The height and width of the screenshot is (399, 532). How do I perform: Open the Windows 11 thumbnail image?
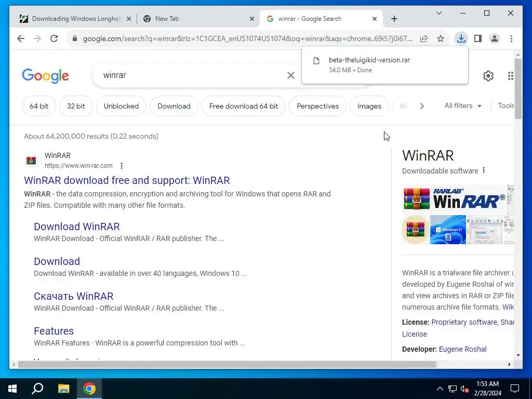click(448, 230)
